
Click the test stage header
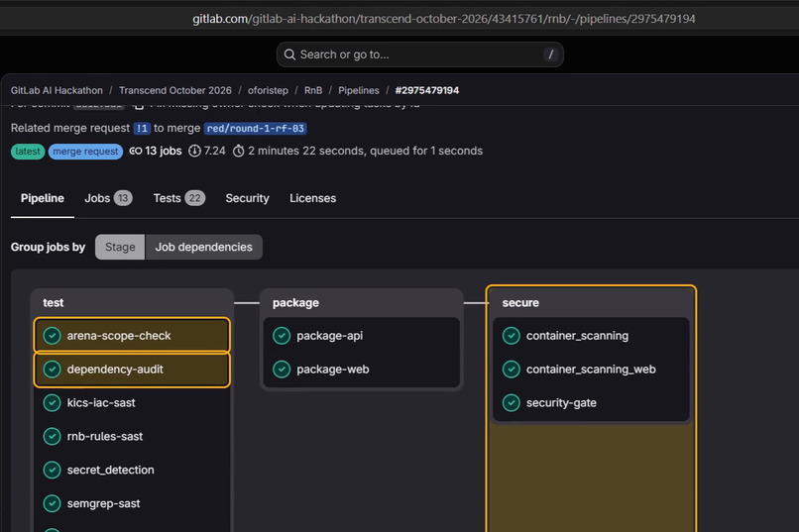click(53, 302)
